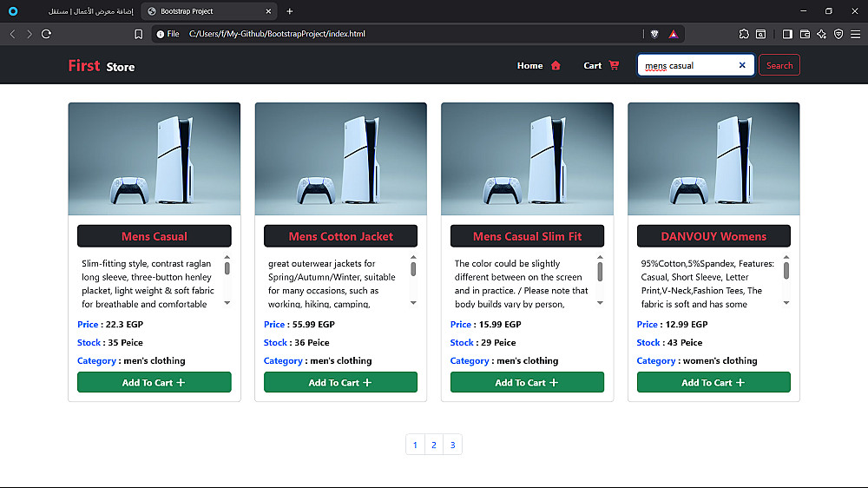Close the Bootstrap Project tab

click(268, 11)
